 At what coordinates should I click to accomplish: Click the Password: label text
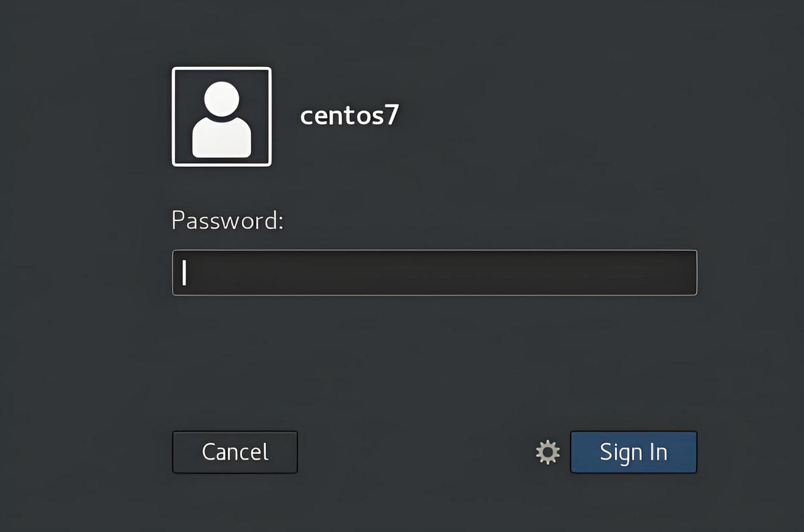[x=228, y=220]
